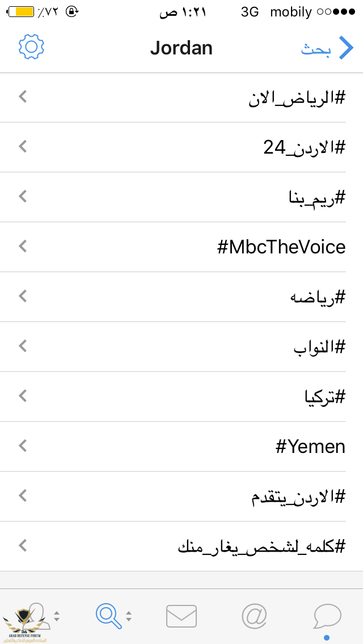Tap the Jordan title header
The height and width of the screenshot is (644, 363).
pos(181,48)
